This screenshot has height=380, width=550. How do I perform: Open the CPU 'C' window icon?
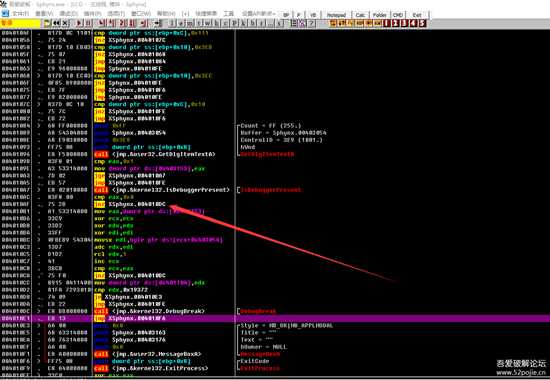225,24
